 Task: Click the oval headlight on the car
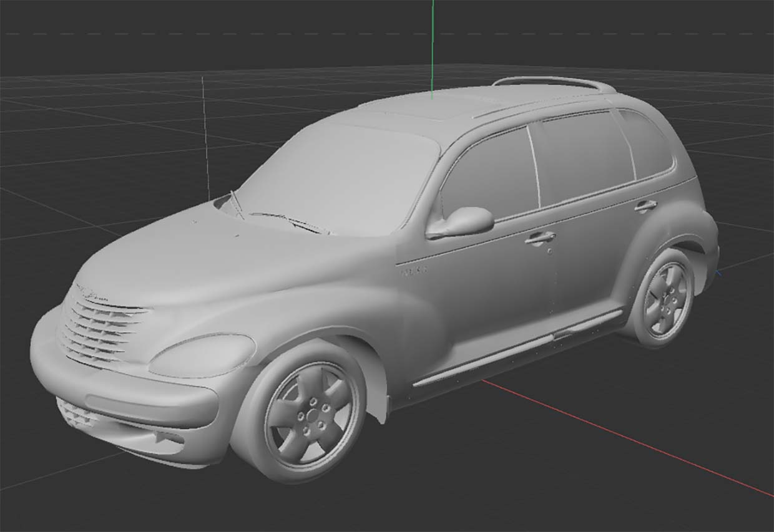202,355
